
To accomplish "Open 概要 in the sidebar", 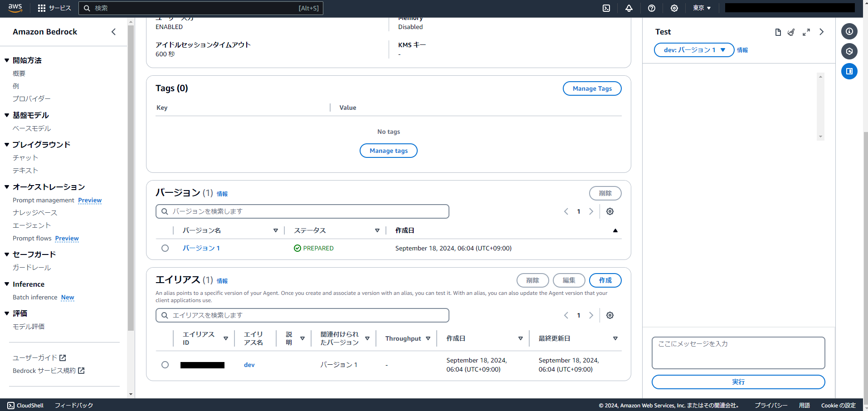I will coord(19,73).
